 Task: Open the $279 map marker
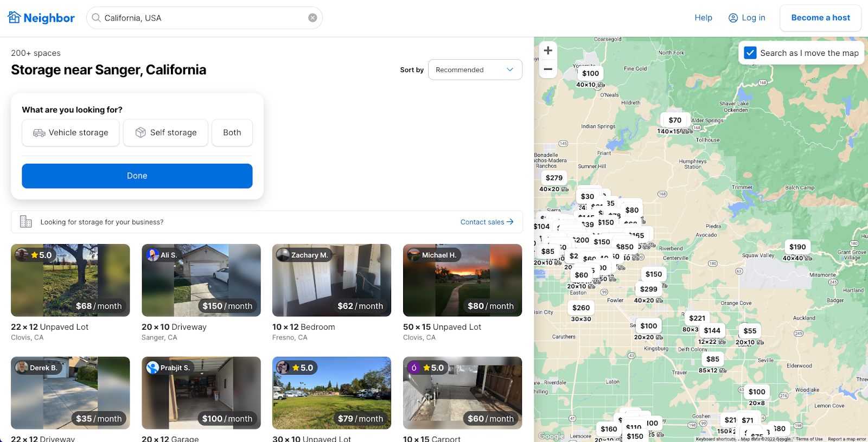pyautogui.click(x=554, y=177)
